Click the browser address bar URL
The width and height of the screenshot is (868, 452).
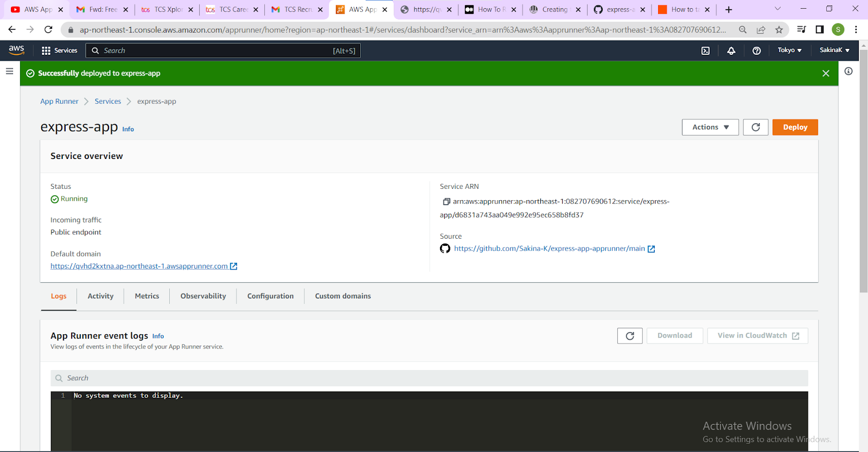(403, 30)
